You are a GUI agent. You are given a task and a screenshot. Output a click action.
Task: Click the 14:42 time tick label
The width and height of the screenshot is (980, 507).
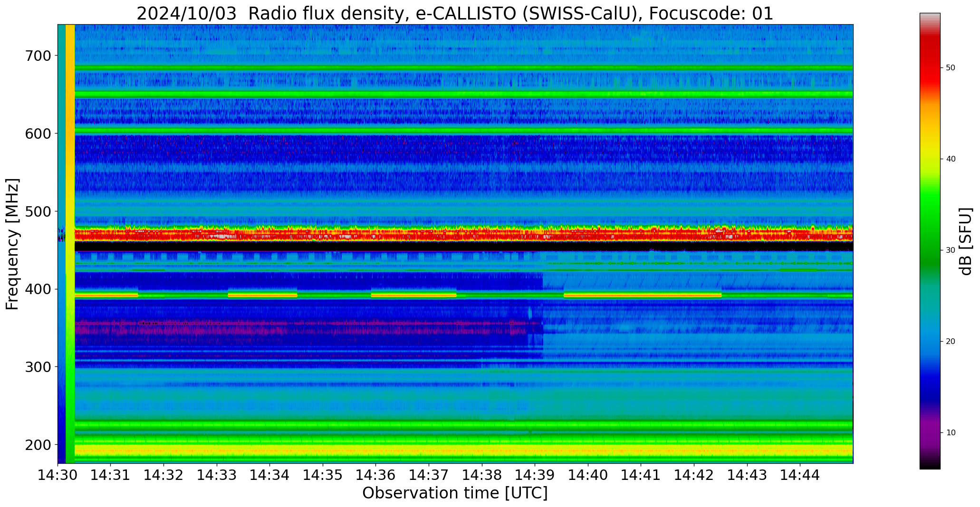(694, 475)
